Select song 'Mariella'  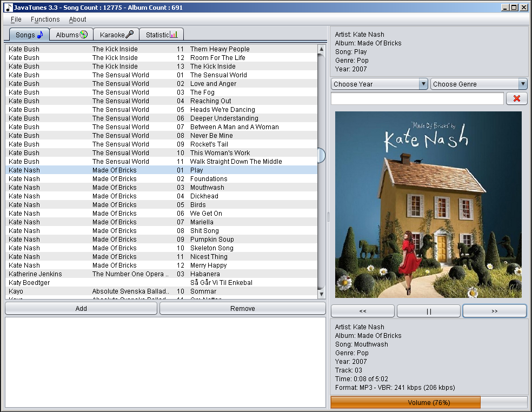[x=162, y=222]
